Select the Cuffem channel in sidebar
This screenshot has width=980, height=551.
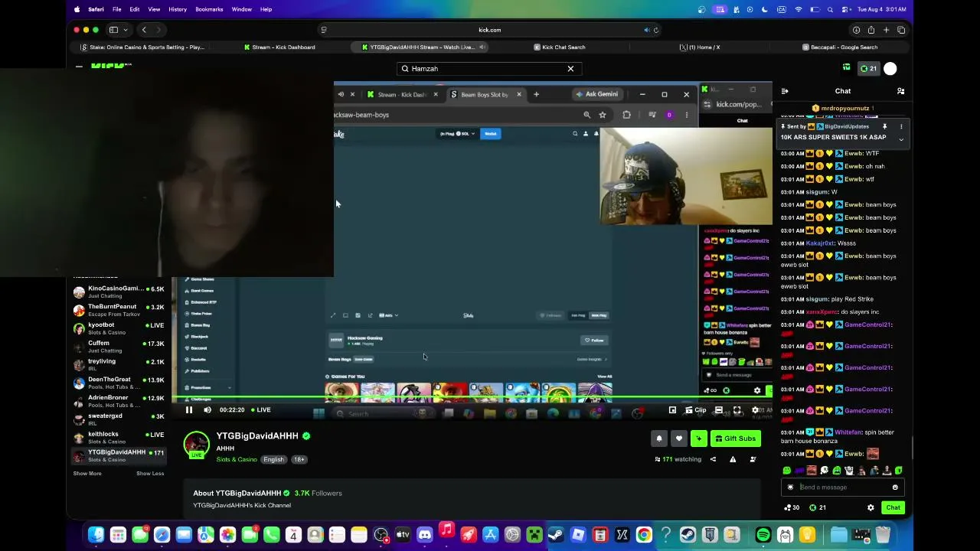tap(119, 347)
